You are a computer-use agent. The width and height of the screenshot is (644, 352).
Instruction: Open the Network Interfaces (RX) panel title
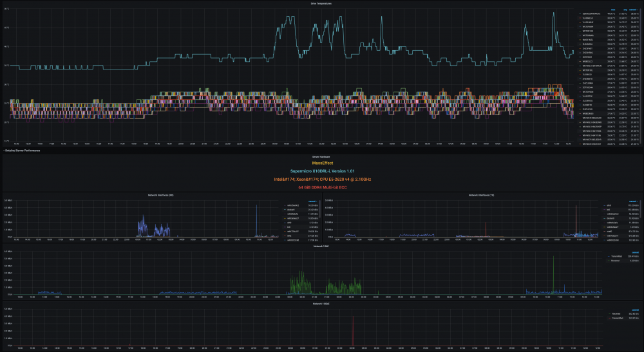click(160, 195)
